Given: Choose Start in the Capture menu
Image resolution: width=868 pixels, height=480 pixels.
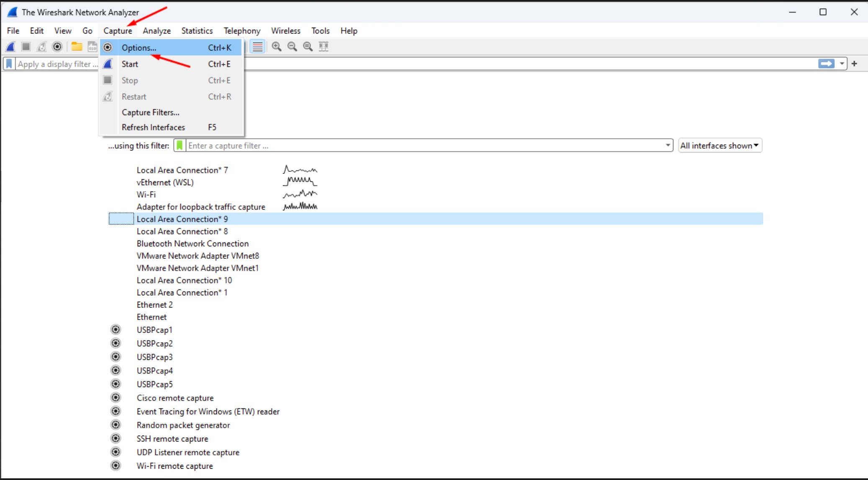Looking at the screenshot, I should (x=171, y=64).
